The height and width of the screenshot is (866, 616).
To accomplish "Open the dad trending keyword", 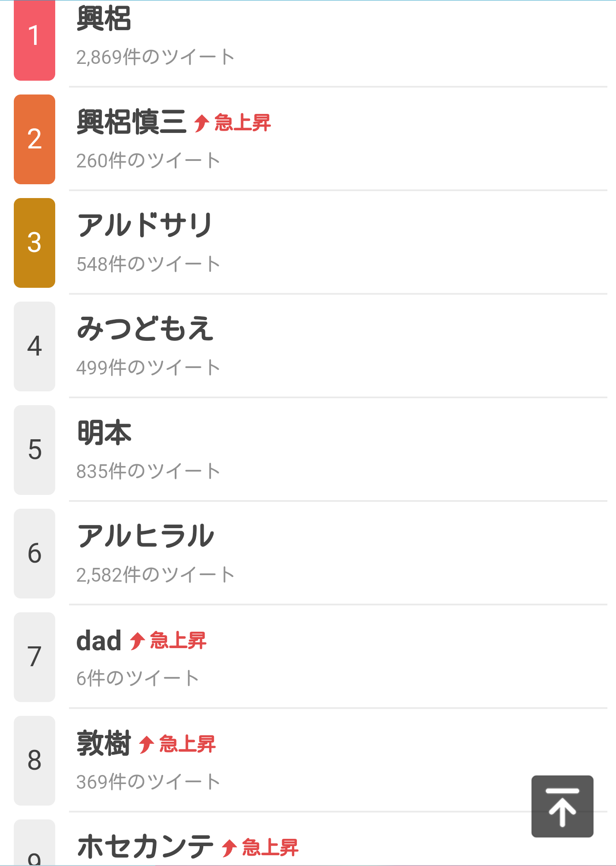I will 99,641.
